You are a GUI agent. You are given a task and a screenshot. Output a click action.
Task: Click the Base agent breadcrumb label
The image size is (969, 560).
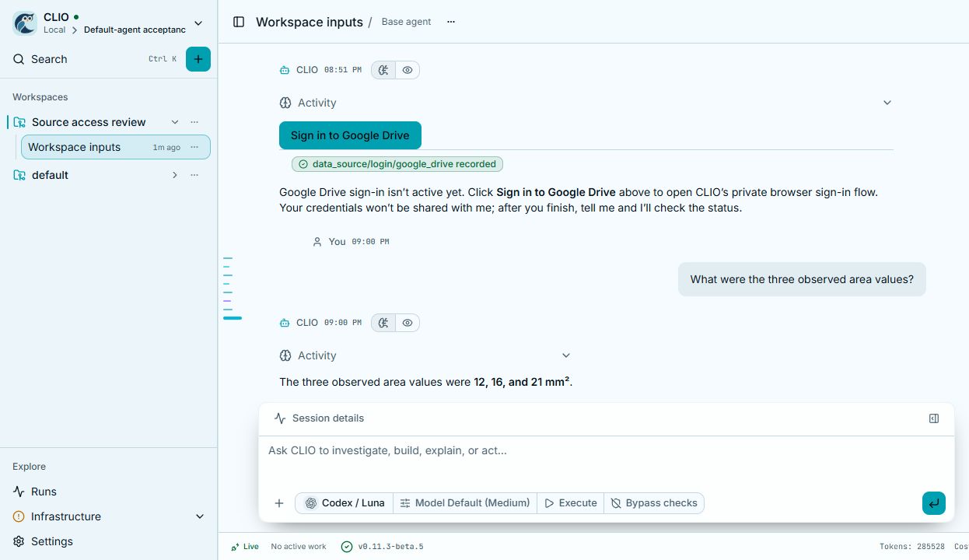coord(406,22)
